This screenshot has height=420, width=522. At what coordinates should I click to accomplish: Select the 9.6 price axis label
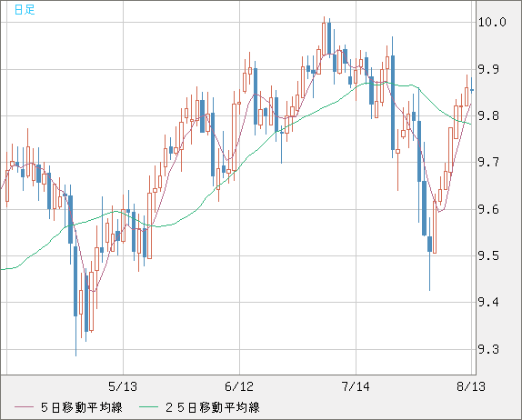[x=488, y=210]
